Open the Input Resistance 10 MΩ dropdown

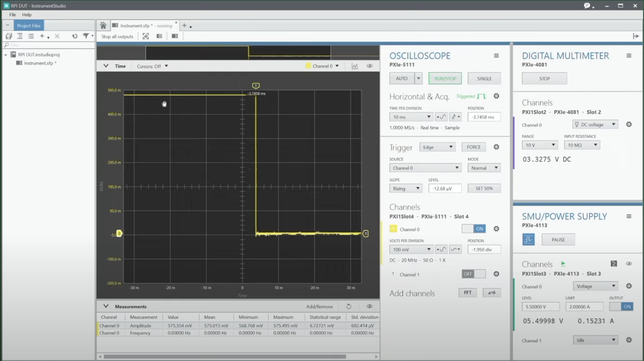pyautogui.click(x=582, y=145)
